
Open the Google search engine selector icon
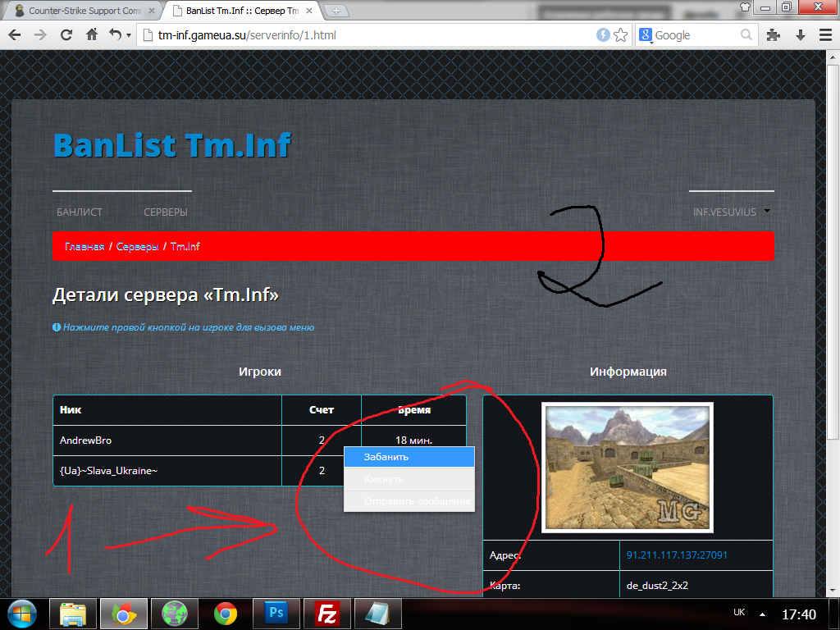click(x=646, y=35)
